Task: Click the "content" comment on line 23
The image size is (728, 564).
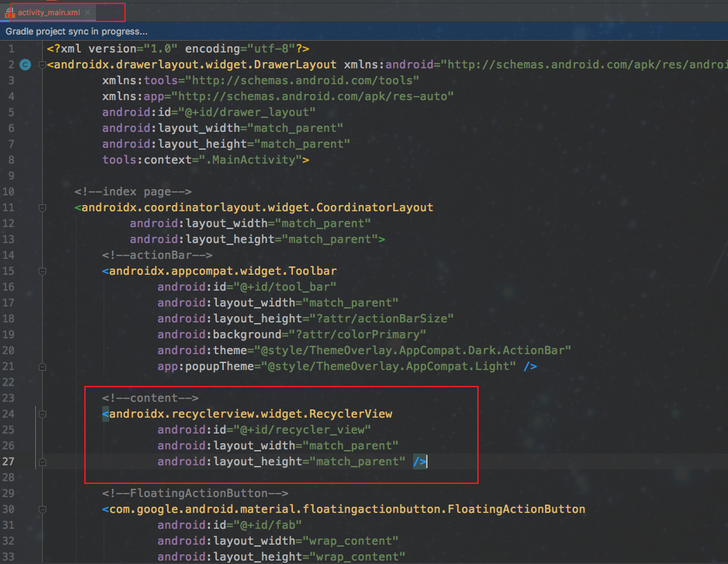Action: 150,398
